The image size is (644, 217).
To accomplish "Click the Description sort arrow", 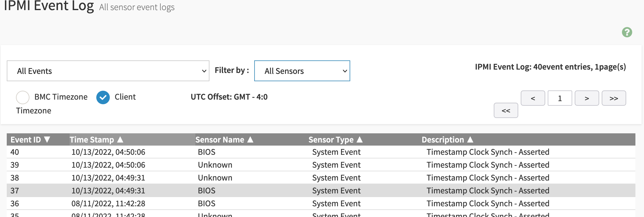I will [x=470, y=140].
